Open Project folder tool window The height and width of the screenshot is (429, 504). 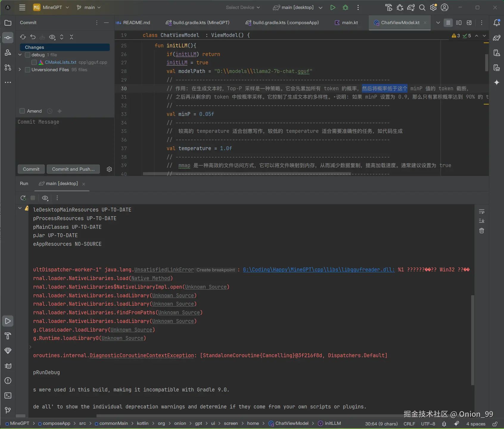[x=8, y=23]
